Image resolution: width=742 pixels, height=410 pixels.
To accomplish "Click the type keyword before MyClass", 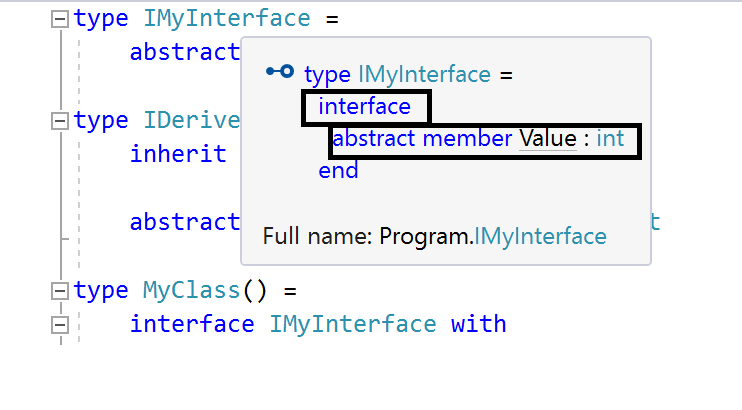I will [x=101, y=291].
